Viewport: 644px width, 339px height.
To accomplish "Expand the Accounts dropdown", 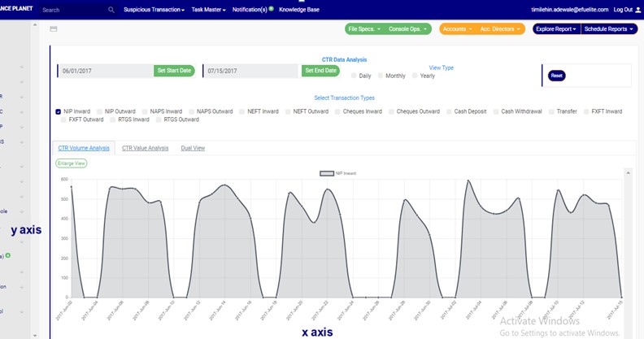I will 457,28.
